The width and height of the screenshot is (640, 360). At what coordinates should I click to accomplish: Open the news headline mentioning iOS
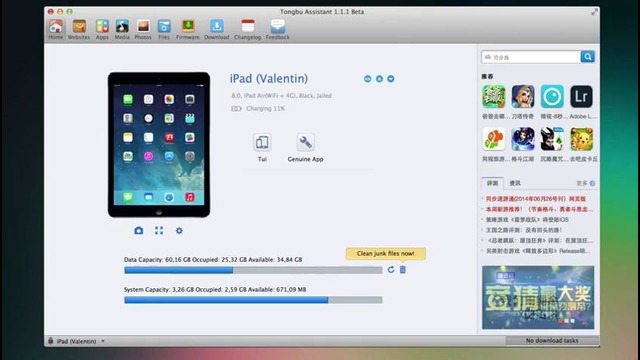point(527,220)
